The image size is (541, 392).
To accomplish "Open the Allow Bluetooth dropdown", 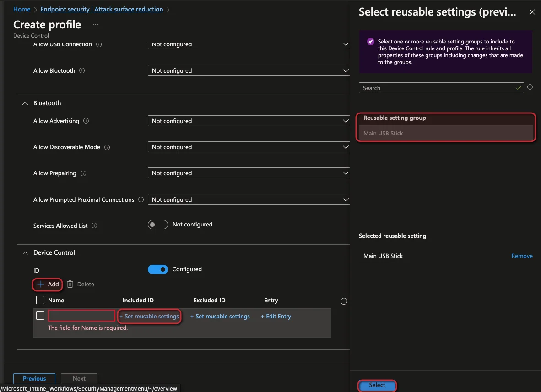I will point(249,71).
